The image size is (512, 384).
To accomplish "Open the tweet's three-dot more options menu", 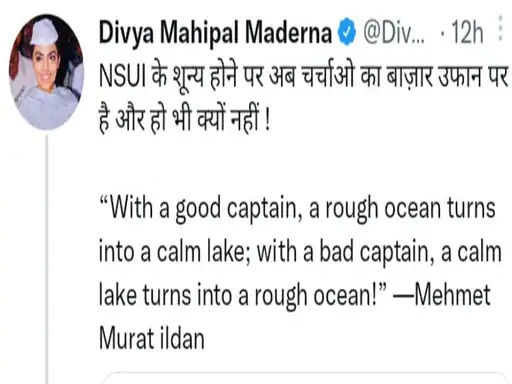I will [x=500, y=28].
